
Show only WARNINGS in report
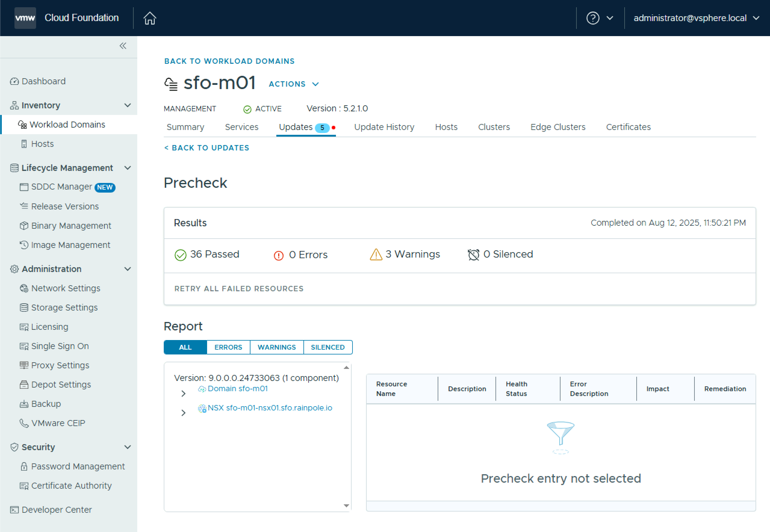tap(276, 347)
